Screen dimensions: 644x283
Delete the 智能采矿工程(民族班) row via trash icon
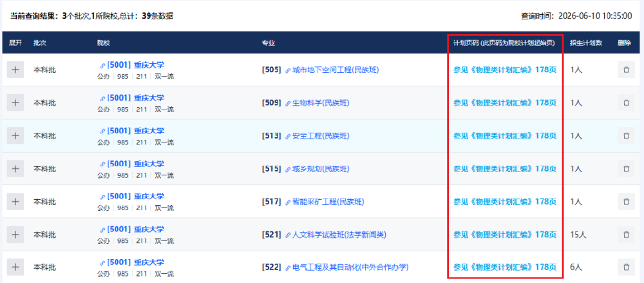coord(626,201)
